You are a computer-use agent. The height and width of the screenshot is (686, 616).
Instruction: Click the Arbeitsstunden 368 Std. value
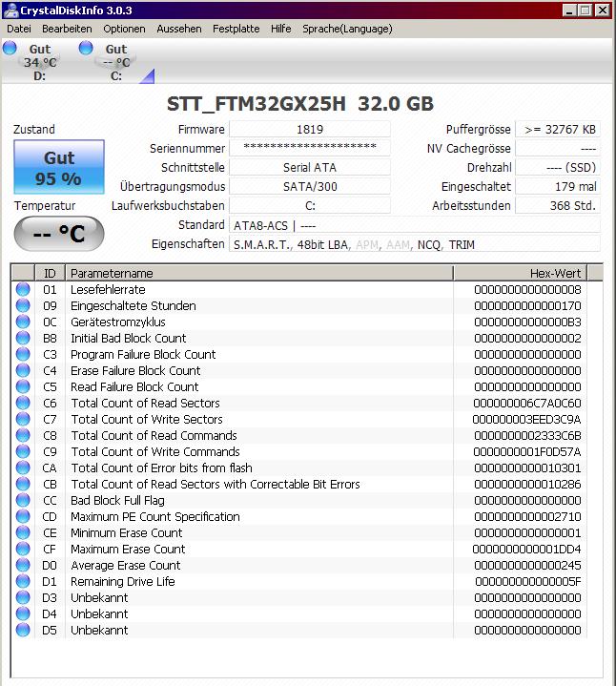pos(558,206)
